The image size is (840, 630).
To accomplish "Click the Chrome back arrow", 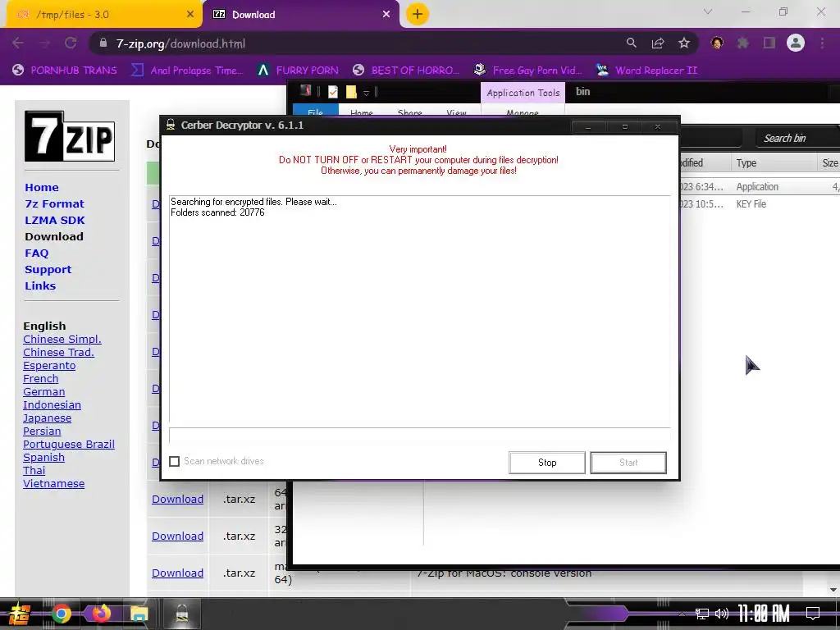I will [18, 43].
